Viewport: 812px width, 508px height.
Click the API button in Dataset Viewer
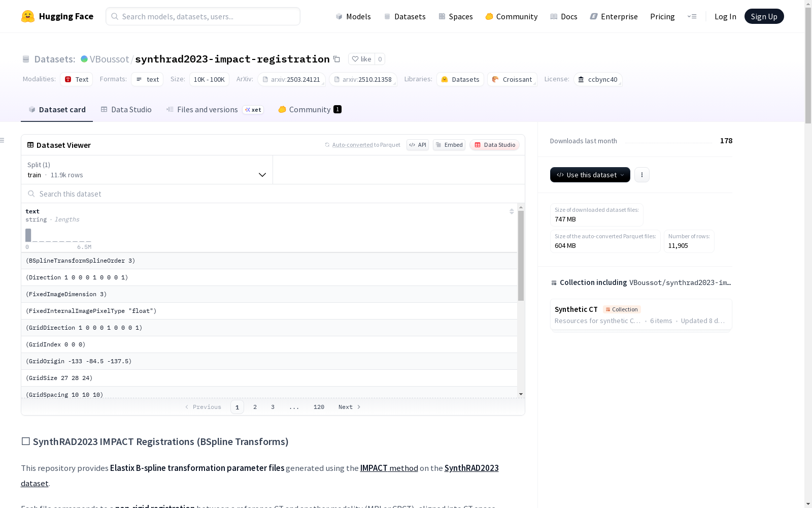pos(417,145)
